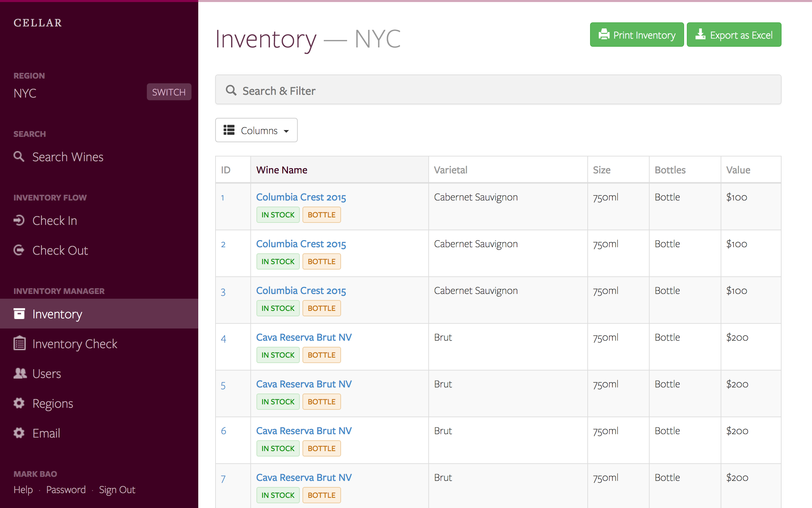Click the Sign Out link
Image resolution: width=812 pixels, height=508 pixels.
pyautogui.click(x=117, y=490)
